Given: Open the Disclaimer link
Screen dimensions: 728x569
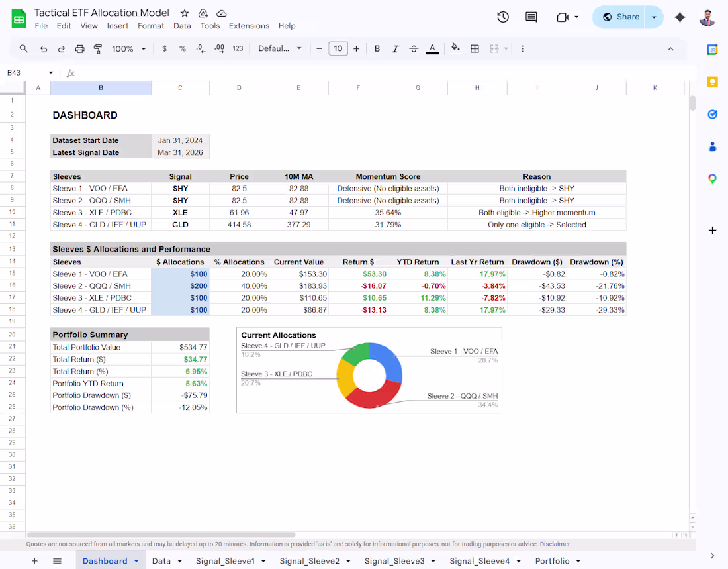Looking at the screenshot, I should point(555,544).
